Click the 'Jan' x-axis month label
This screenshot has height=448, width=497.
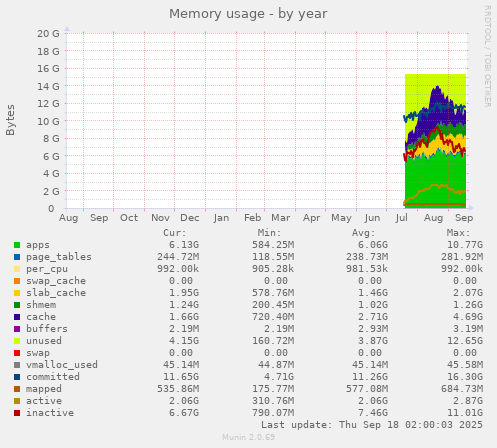point(221,218)
